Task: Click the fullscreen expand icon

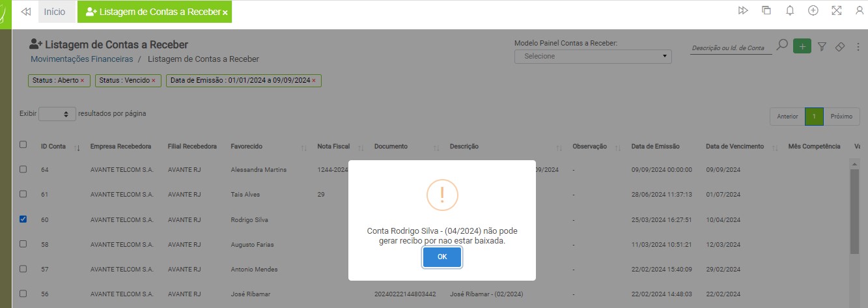Action: 837,10
